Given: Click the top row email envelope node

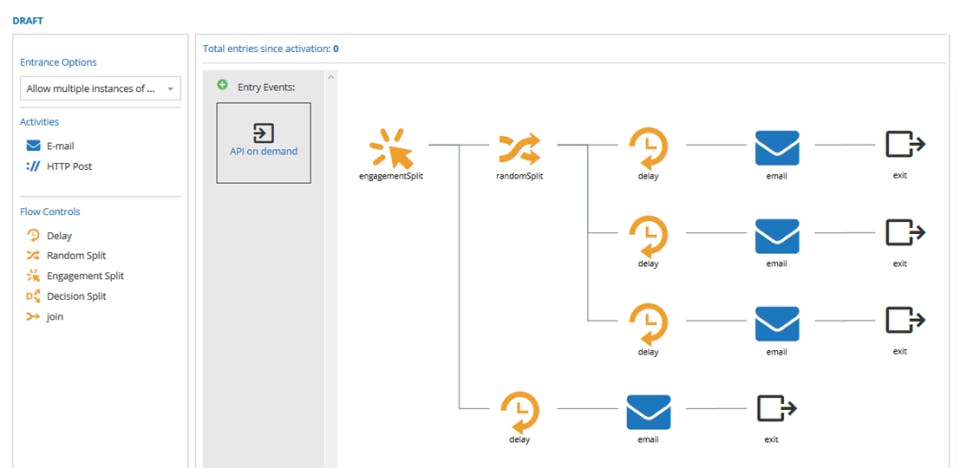Looking at the screenshot, I should [777, 148].
